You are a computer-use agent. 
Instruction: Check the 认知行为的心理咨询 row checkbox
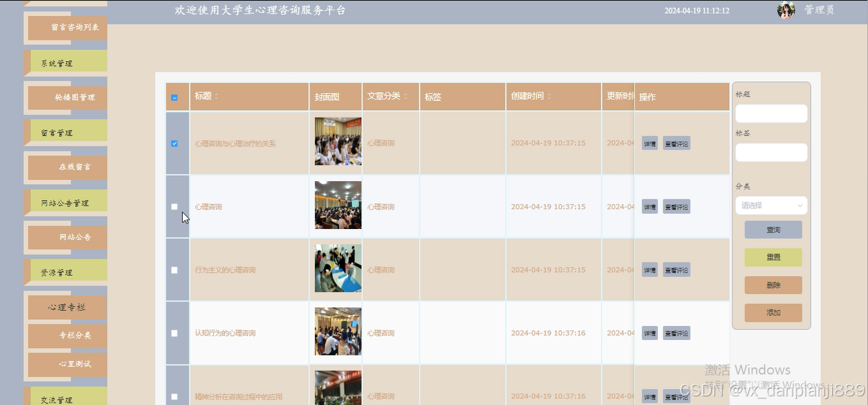point(174,333)
